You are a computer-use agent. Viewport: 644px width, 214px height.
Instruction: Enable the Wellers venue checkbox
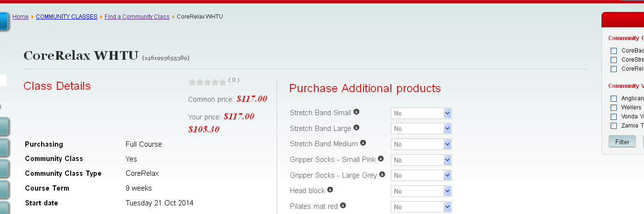(614, 107)
